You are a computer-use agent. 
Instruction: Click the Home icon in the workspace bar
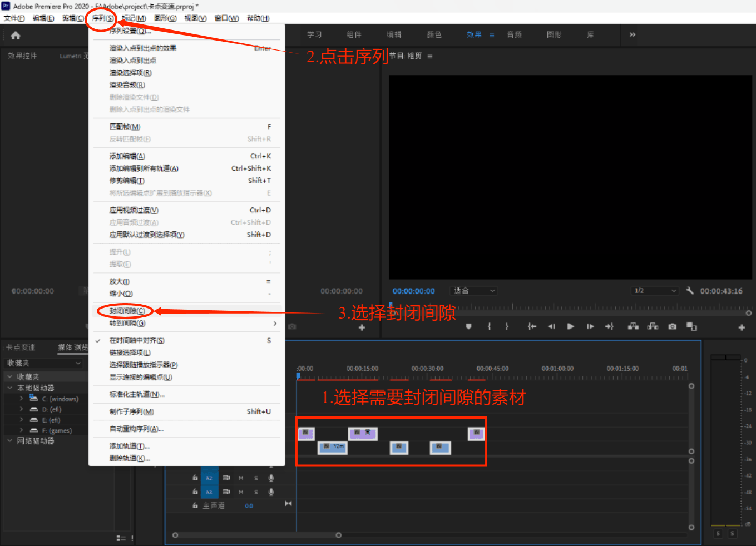point(16,36)
